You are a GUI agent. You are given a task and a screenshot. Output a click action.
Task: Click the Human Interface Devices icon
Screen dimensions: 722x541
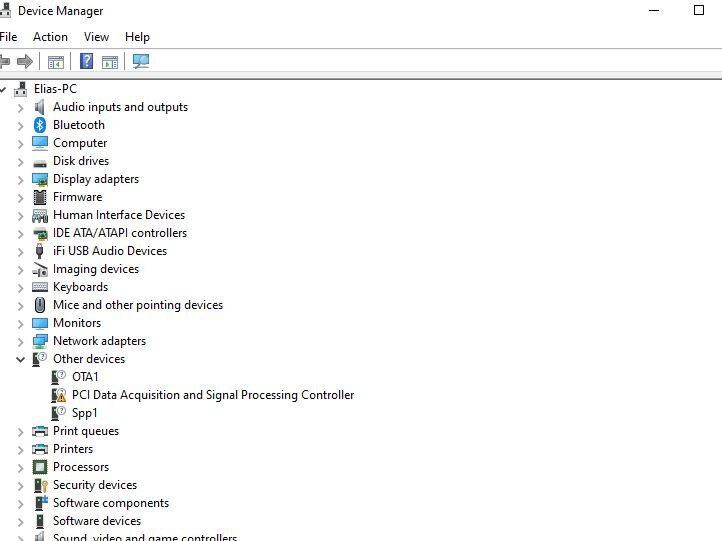[x=40, y=215]
